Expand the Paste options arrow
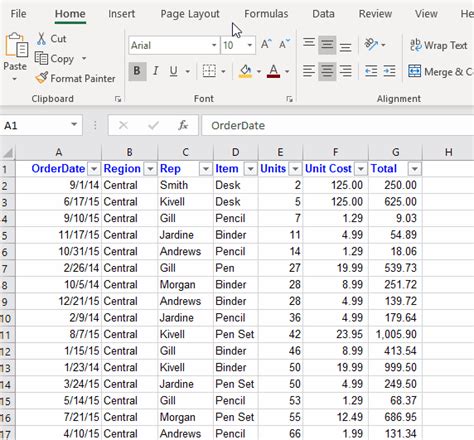 (14, 79)
